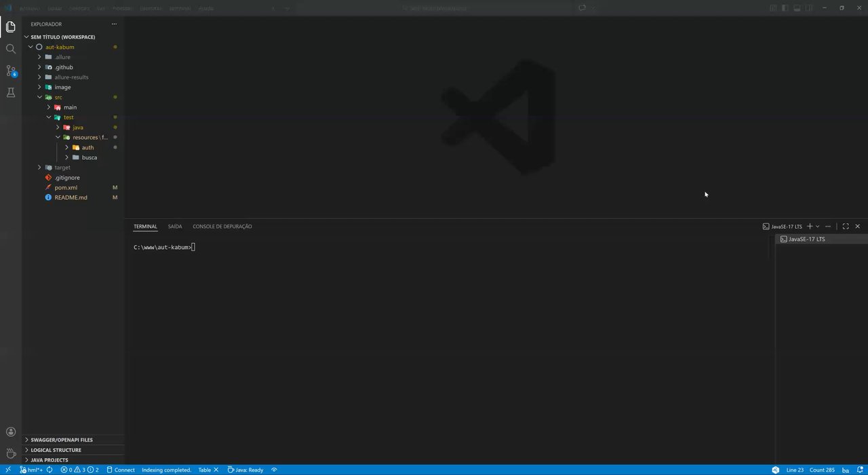Dismiss Table status item with X
Image resolution: width=868 pixels, height=475 pixels.
[x=216, y=470]
